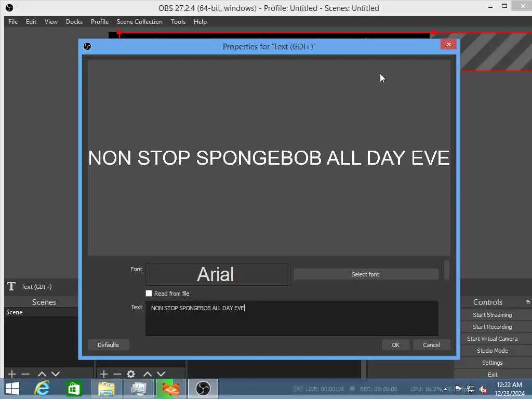Add a new source with plus icon
The width and height of the screenshot is (532, 399).
pos(104,374)
